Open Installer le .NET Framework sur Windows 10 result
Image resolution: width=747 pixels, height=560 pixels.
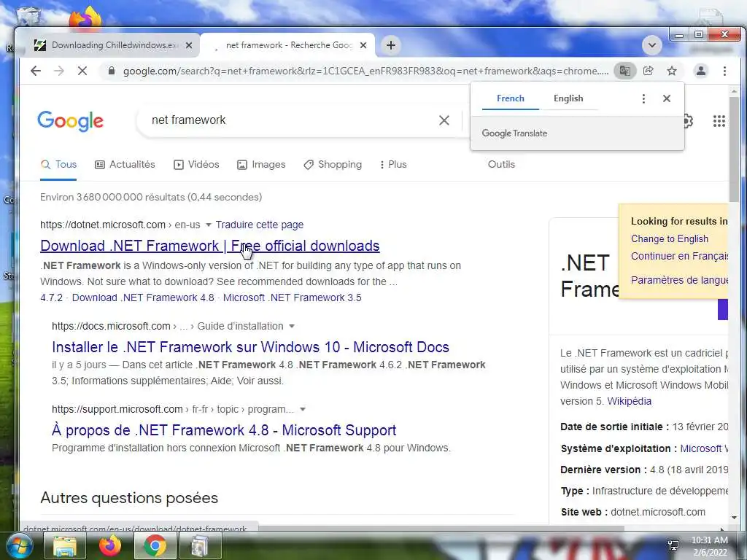point(250,347)
